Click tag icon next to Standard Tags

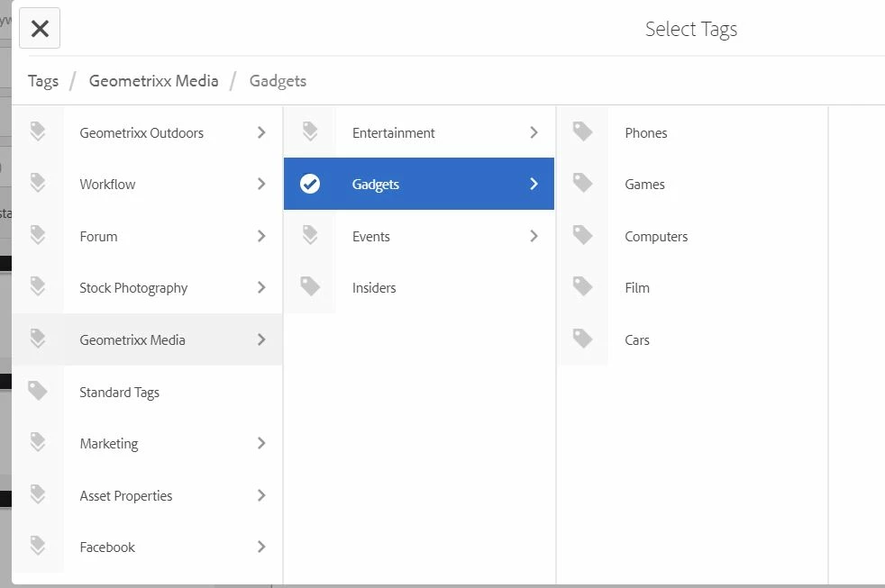(x=38, y=390)
